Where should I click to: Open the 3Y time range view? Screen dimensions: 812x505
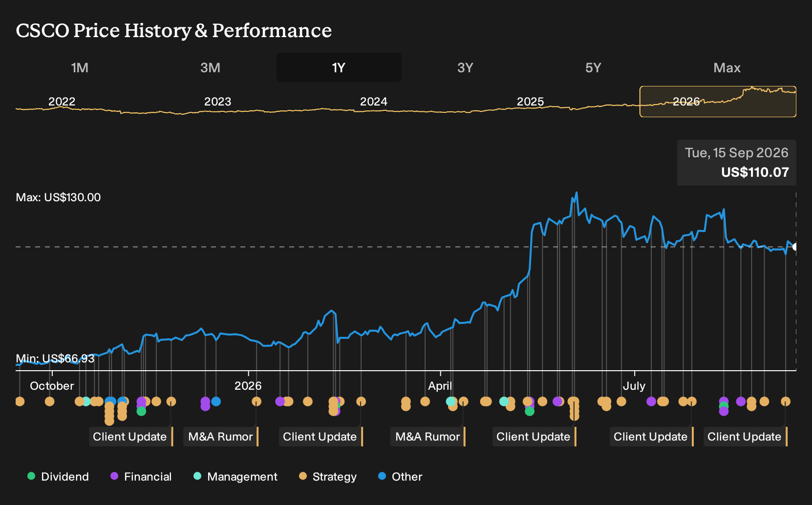(x=465, y=67)
